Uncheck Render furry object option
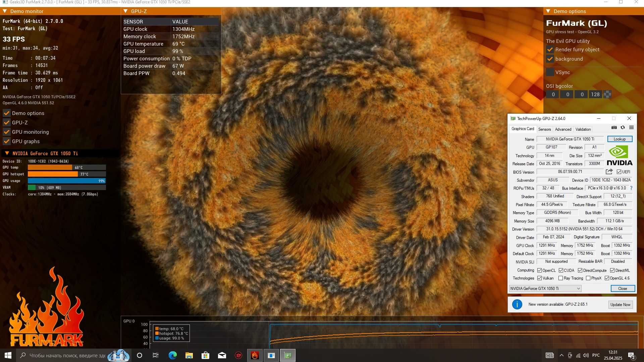The image size is (644, 362). (550, 49)
